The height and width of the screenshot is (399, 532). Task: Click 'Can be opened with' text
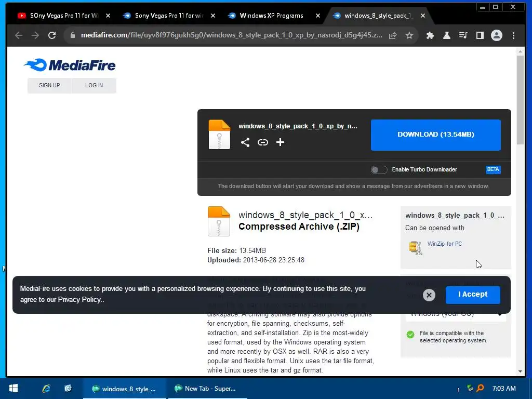tap(435, 228)
